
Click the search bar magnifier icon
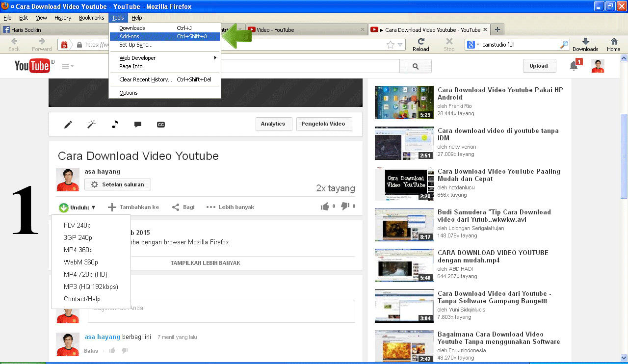click(x=564, y=45)
